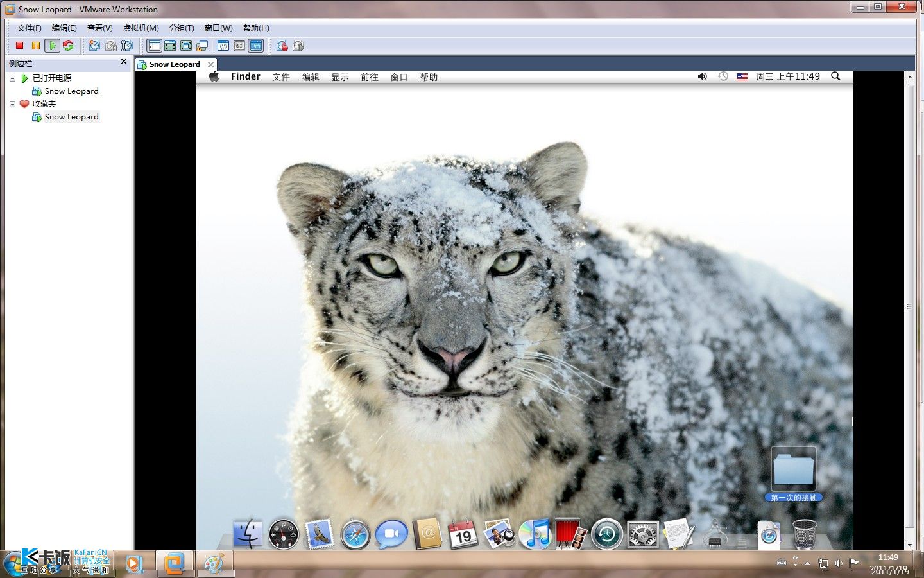Open the Mac 窗口 menu
Image resolution: width=924 pixels, height=578 pixels.
[399, 77]
